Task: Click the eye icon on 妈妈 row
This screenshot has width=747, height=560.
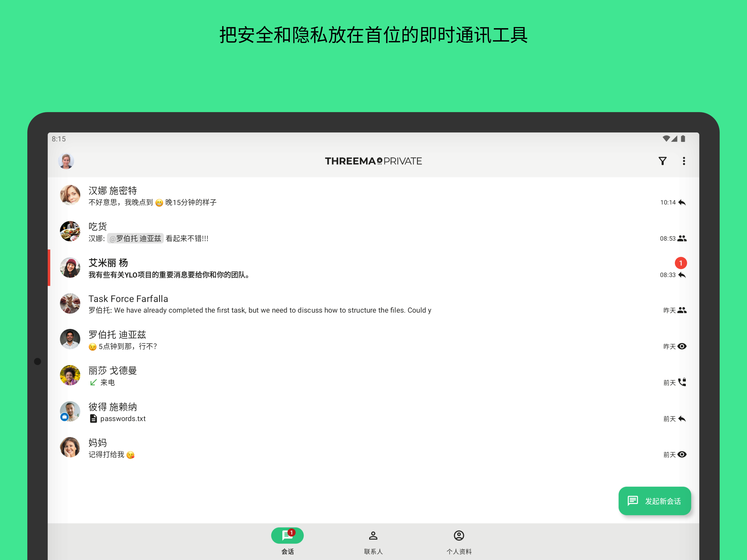Action: [x=682, y=454]
